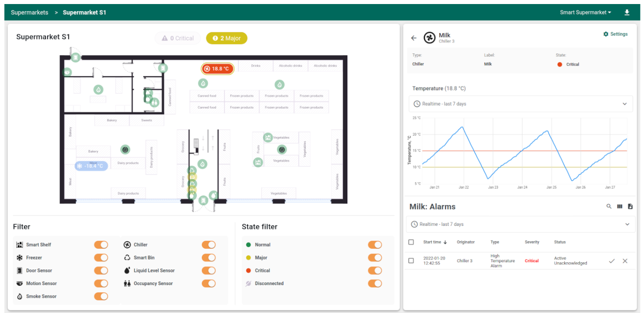
Task: Check the select-all alarms header checkbox
Action: (x=411, y=242)
